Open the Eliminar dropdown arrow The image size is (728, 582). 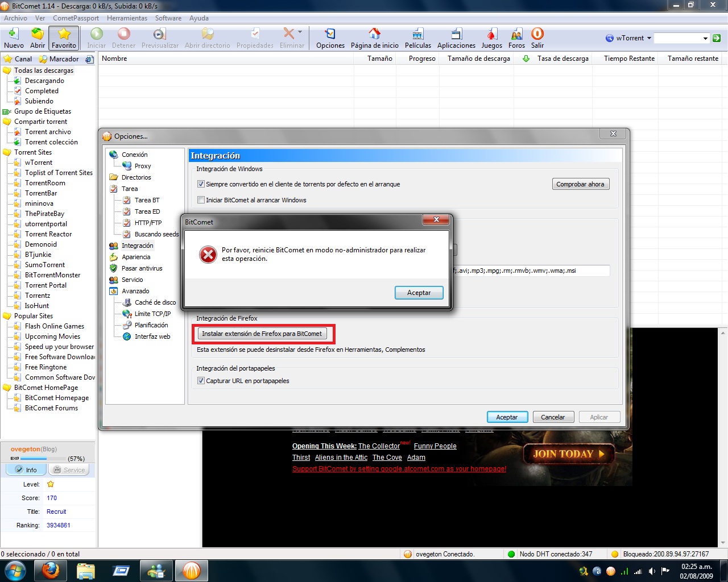(300, 32)
